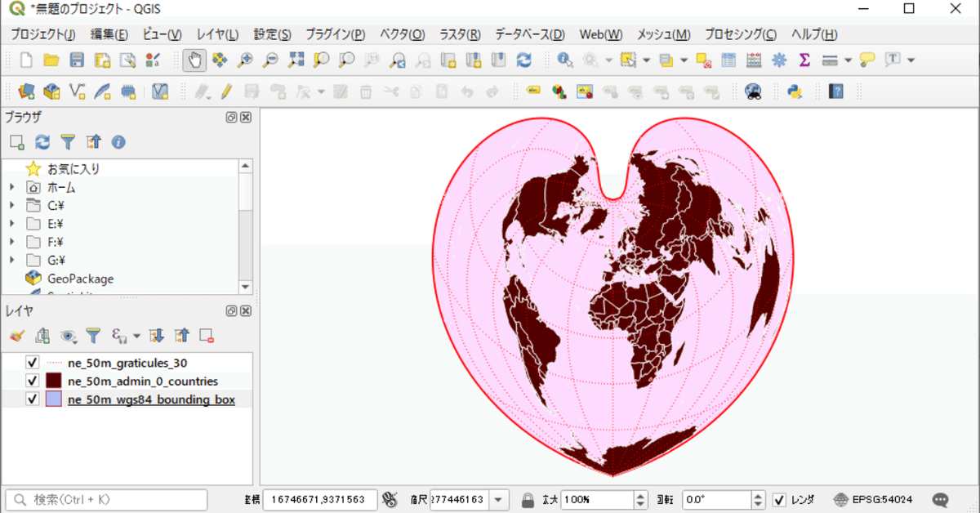980x513 pixels.
Task: Click the 検索 (Ctrl+K) locator search field
Action: tap(107, 499)
